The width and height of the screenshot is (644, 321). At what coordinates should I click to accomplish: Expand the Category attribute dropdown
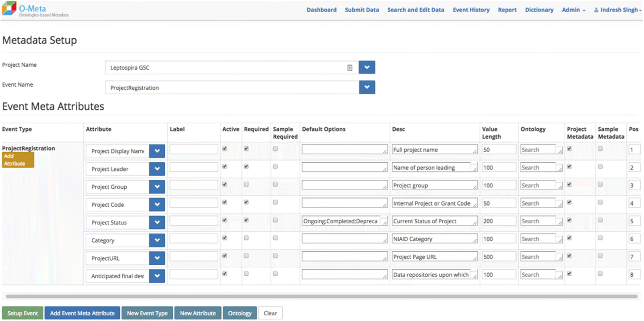click(x=157, y=240)
